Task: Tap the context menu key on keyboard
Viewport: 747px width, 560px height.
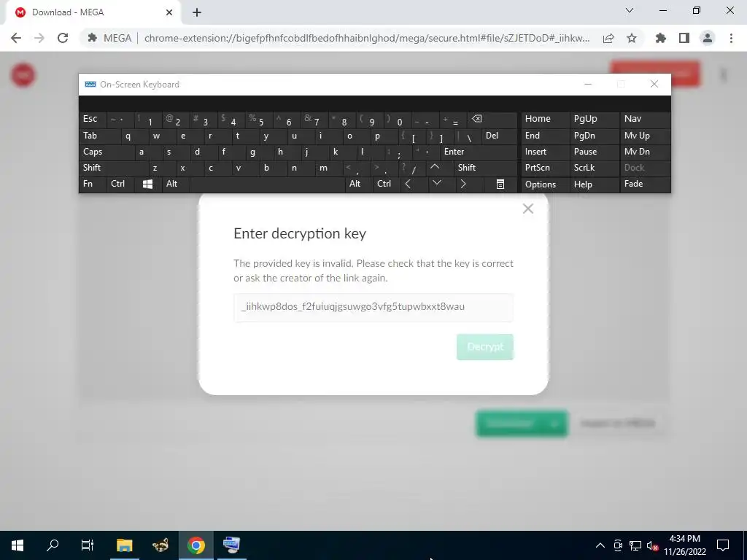Action: click(x=500, y=184)
